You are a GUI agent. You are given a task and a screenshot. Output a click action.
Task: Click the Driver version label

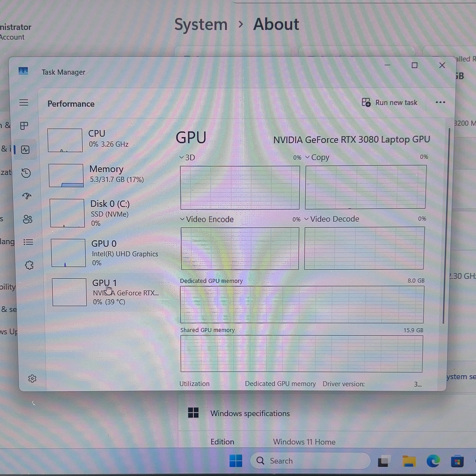click(344, 384)
